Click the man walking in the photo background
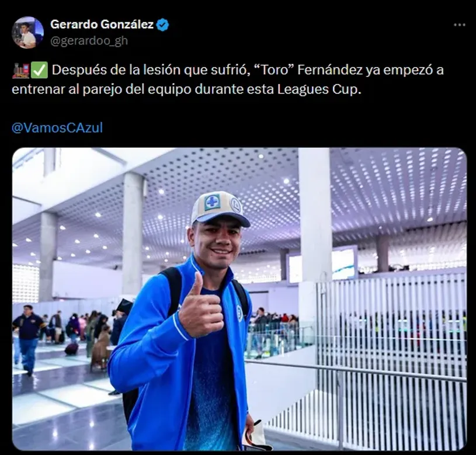 point(28,339)
